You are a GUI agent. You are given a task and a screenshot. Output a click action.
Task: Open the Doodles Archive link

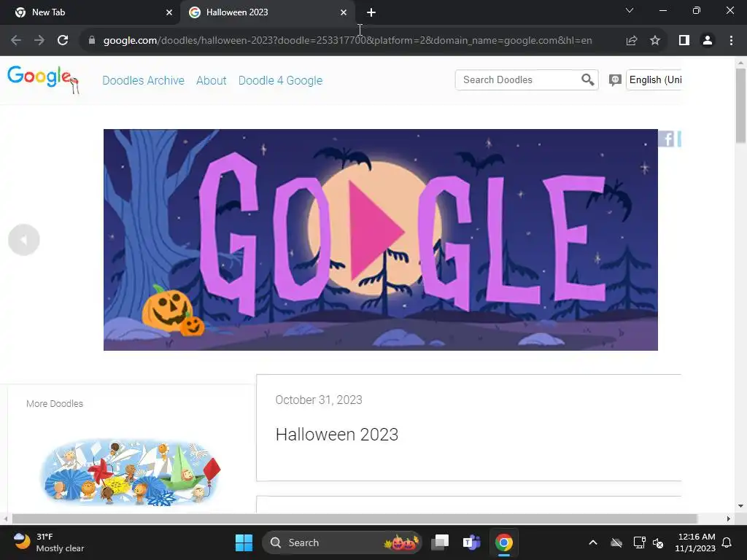(144, 80)
